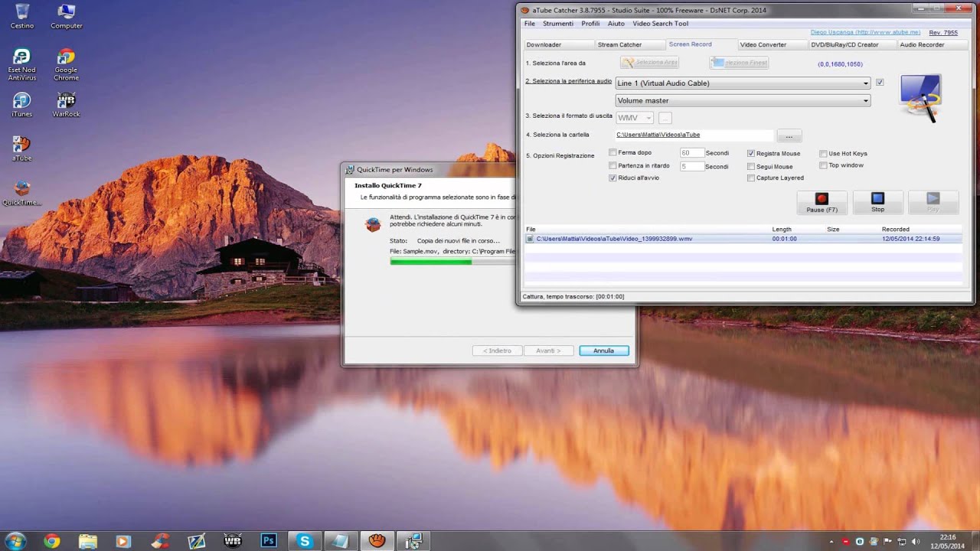The width and height of the screenshot is (980, 551).
Task: Enable the Capture Layered checkbox
Action: [x=751, y=178]
